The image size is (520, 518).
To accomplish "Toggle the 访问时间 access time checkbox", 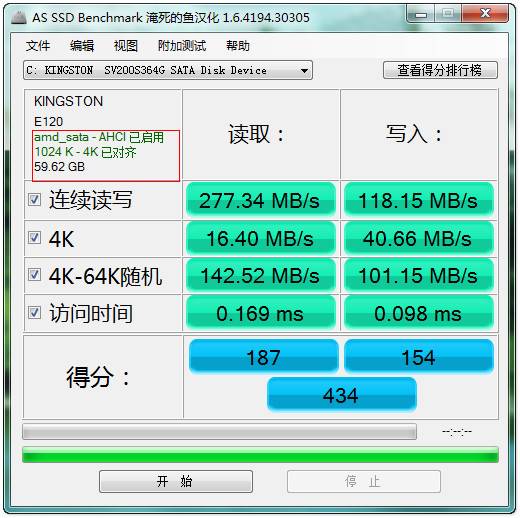I will point(34,313).
